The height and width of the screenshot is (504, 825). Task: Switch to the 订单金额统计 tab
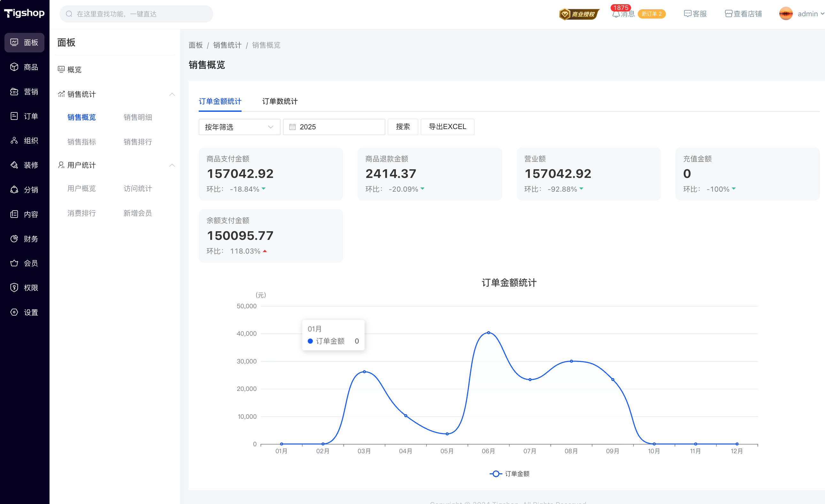click(x=220, y=101)
